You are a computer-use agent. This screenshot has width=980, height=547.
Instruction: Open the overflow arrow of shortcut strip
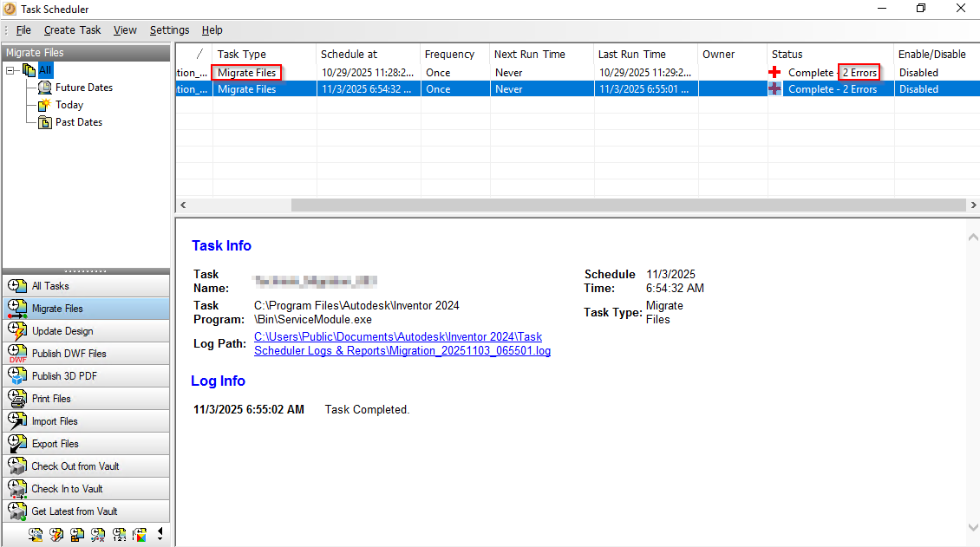click(160, 534)
